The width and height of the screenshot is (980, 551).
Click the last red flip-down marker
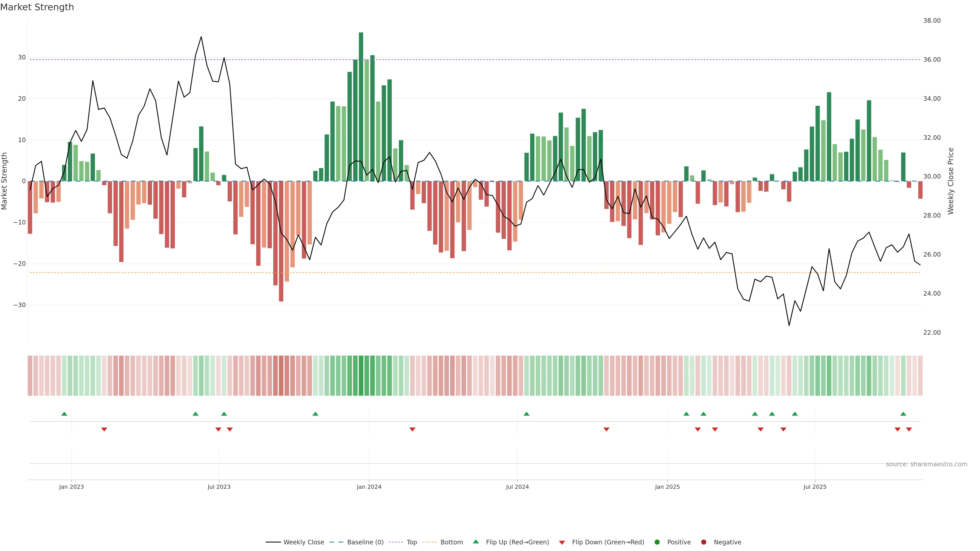pyautogui.click(x=909, y=429)
